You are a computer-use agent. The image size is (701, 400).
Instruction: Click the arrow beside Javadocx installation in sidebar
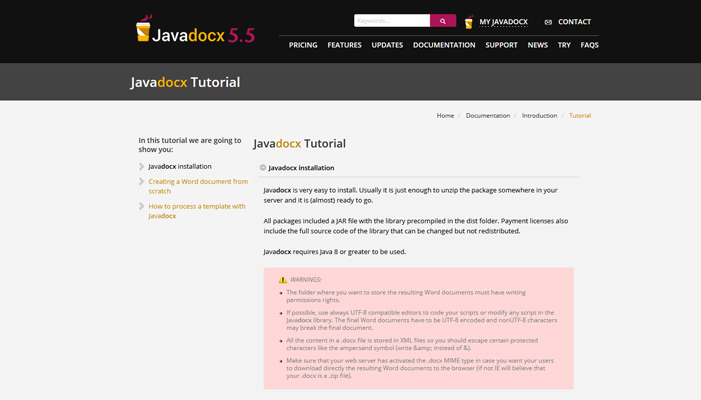tap(142, 166)
